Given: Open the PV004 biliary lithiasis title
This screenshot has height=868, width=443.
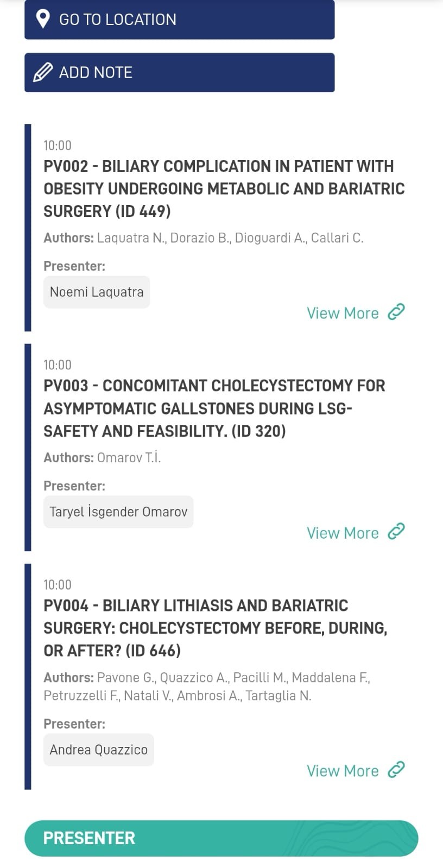Looking at the screenshot, I should coord(215,628).
